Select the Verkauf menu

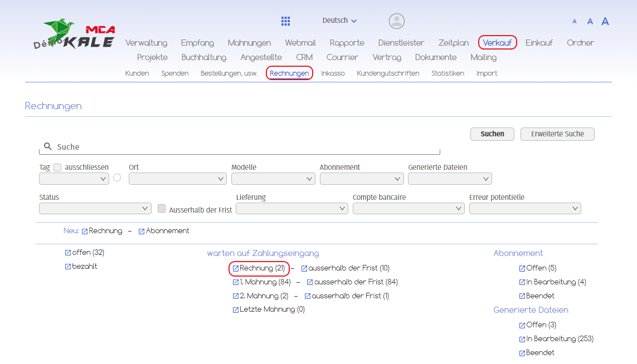pyautogui.click(x=497, y=43)
